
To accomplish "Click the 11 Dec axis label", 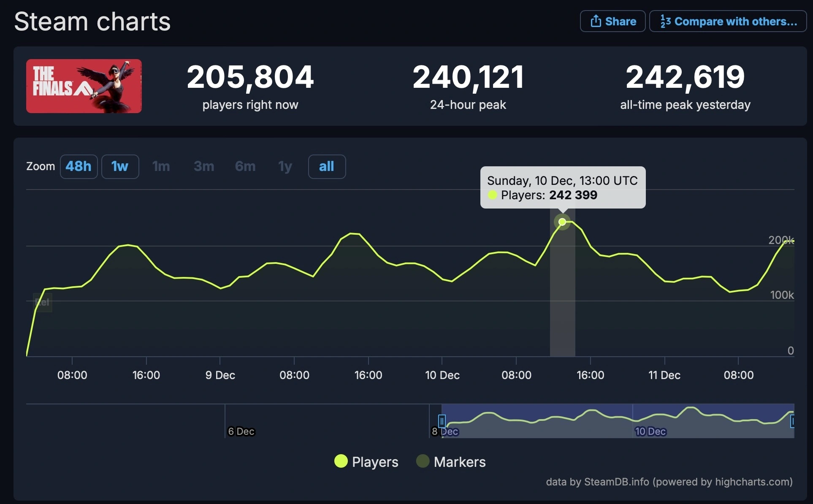I will click(664, 375).
